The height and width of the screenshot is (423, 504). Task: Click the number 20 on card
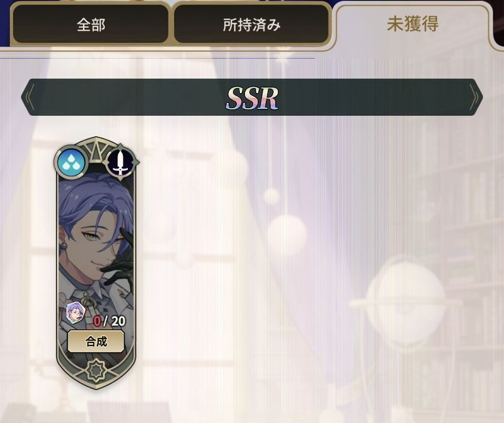(118, 321)
